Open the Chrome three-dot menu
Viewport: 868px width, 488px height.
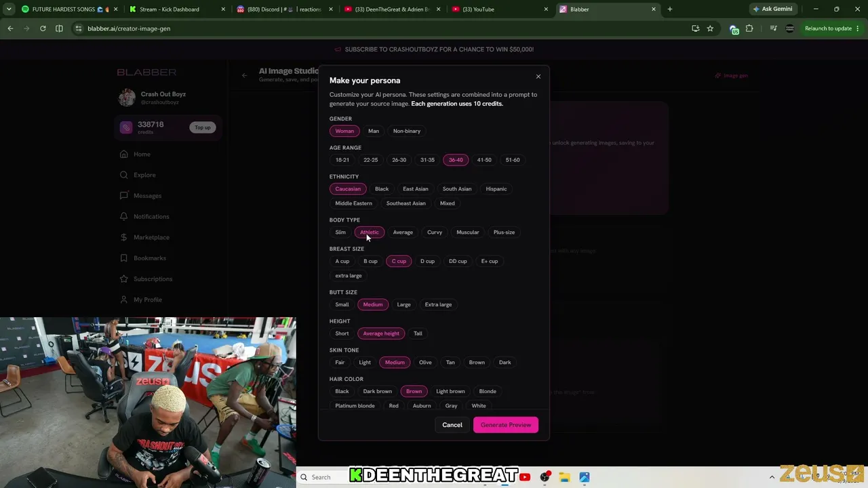pos(858,28)
